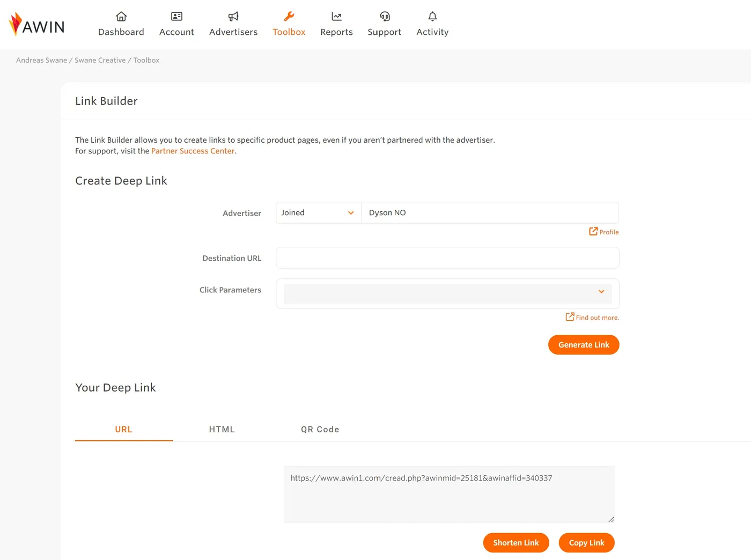Click the generated deep link text area
The width and height of the screenshot is (751, 560).
[450, 494]
